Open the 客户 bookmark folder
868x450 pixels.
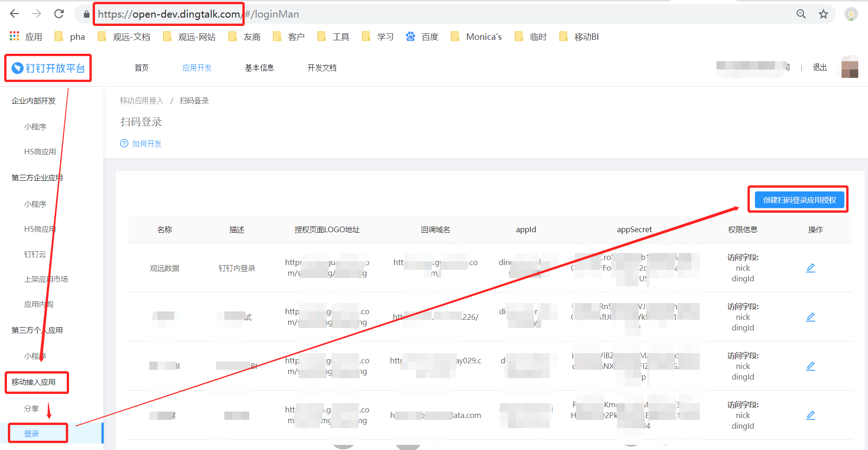[x=289, y=37]
